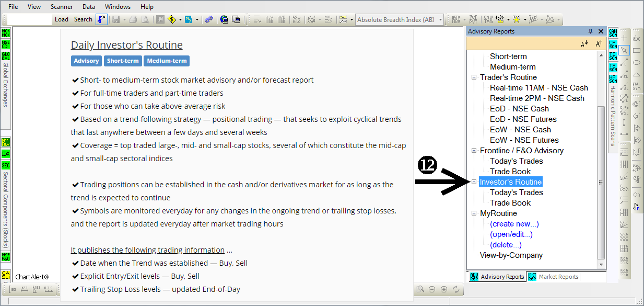Switch to Advisory Reports tab
This screenshot has height=306, width=644.
pyautogui.click(x=497, y=277)
